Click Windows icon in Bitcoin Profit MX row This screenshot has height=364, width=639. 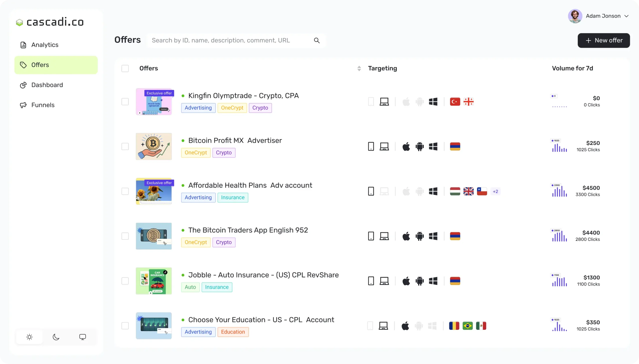point(433,146)
